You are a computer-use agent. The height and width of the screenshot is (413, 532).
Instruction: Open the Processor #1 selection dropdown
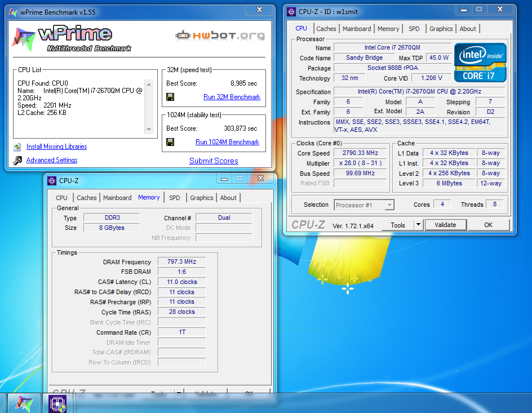click(389, 205)
